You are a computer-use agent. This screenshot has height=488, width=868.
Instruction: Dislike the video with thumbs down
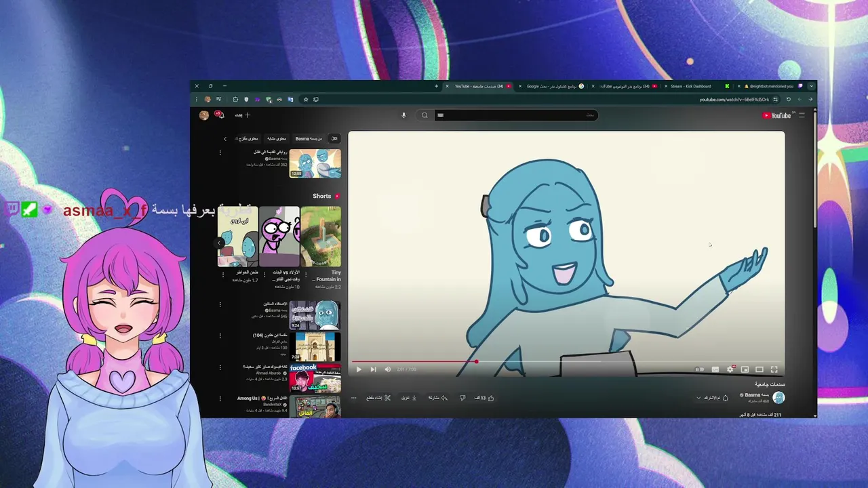tap(462, 398)
